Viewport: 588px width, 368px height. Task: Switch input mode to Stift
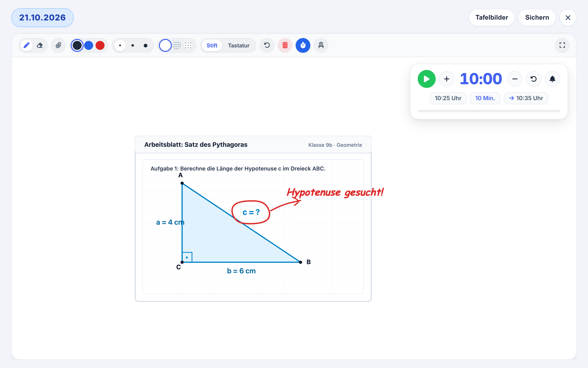pyautogui.click(x=212, y=46)
